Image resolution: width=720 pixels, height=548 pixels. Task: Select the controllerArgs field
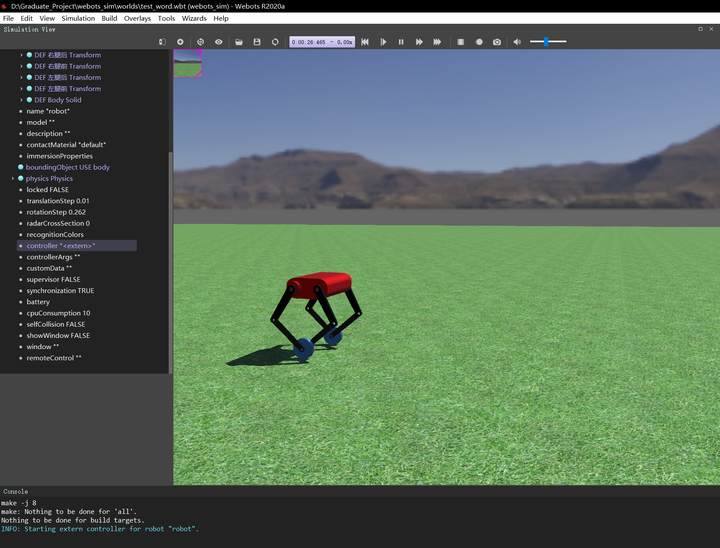(53, 257)
